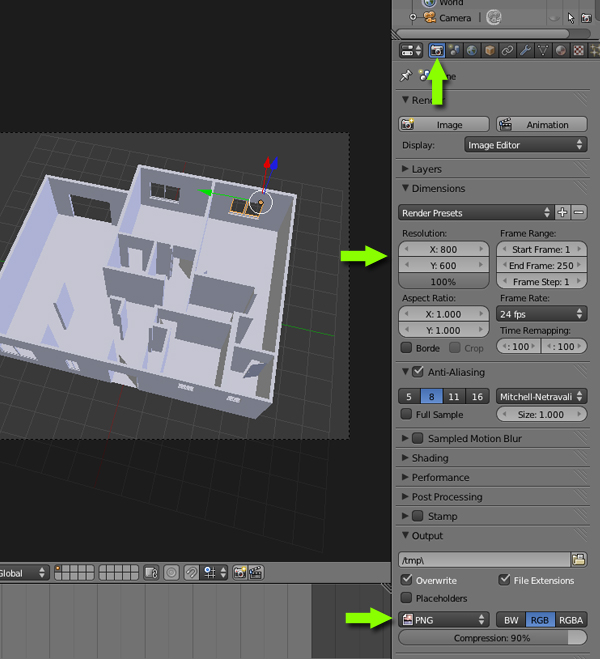Screen dimensions: 600x659
Task: Toggle the Crop checkbox
Action: 455,348
